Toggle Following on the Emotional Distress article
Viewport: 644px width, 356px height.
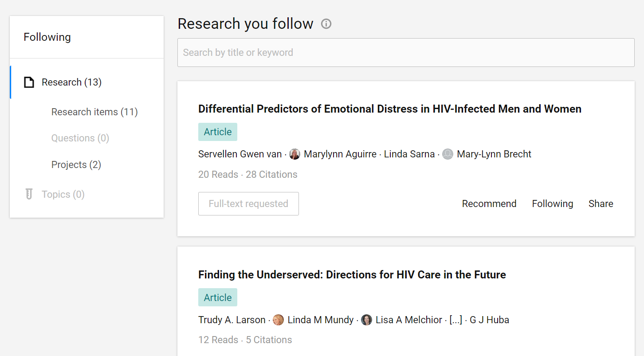click(552, 204)
